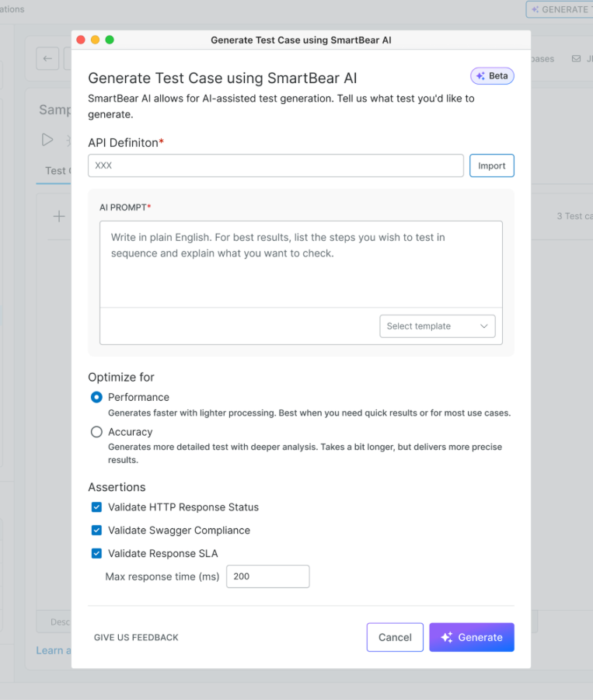Open the Select template dropdown
This screenshot has height=700, width=593.
tap(438, 326)
